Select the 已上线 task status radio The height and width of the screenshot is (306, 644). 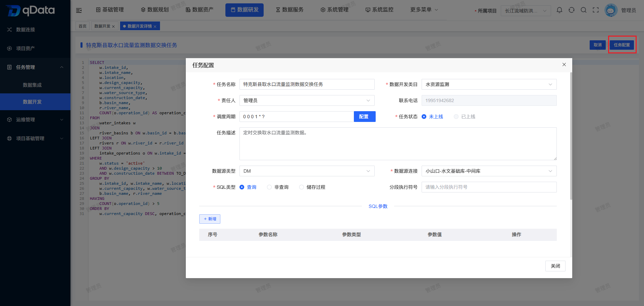[456, 117]
